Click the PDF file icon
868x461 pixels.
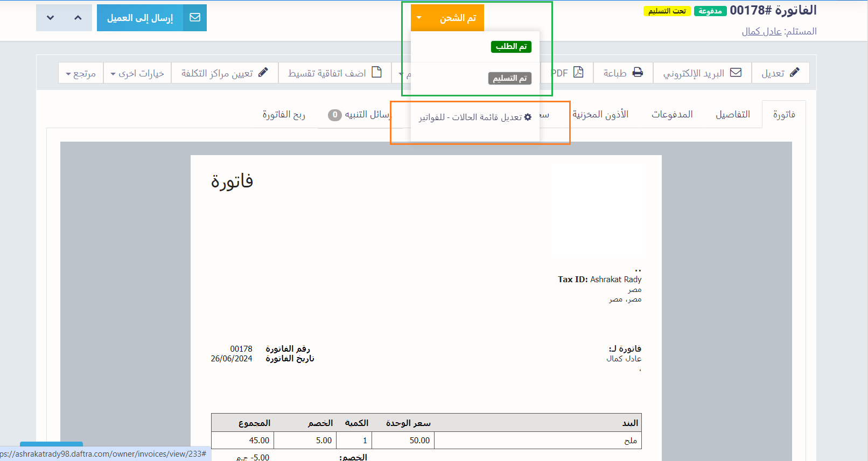(578, 73)
